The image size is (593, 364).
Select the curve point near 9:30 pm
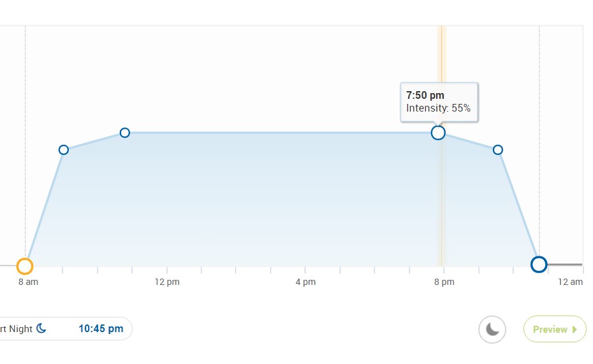tap(498, 150)
